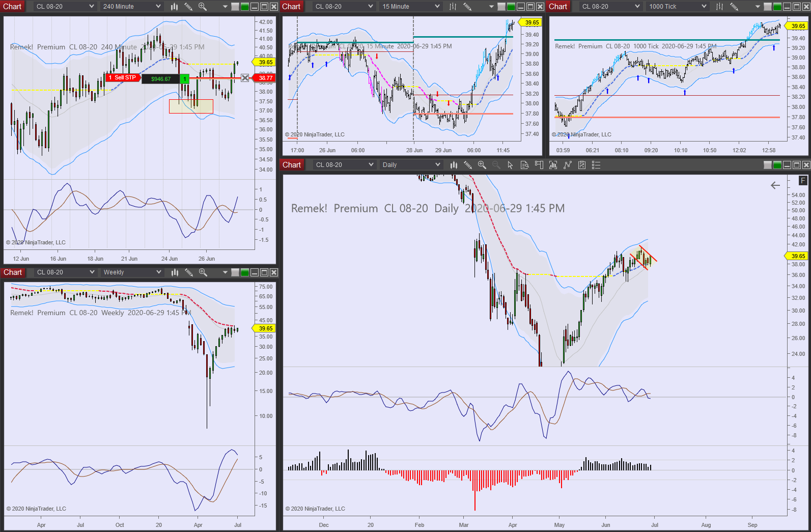The image size is (811, 532).
Task: Click back arrow in Daily chart area
Action: click(775, 185)
